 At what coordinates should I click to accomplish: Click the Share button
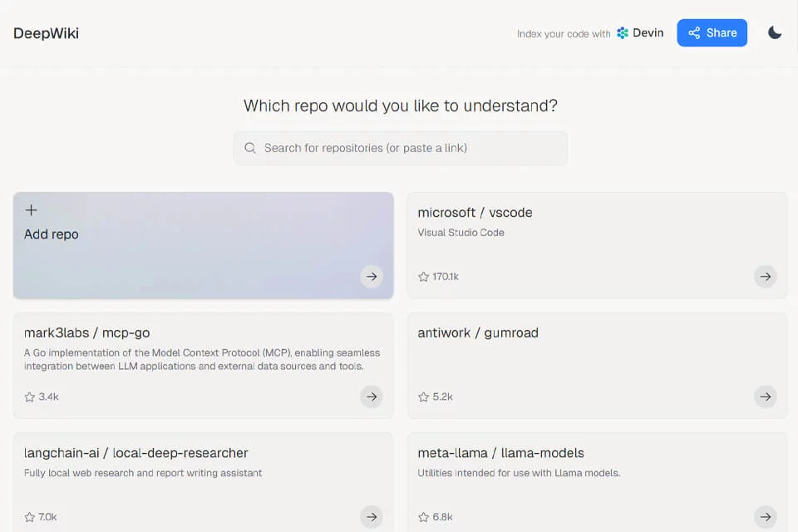[712, 33]
